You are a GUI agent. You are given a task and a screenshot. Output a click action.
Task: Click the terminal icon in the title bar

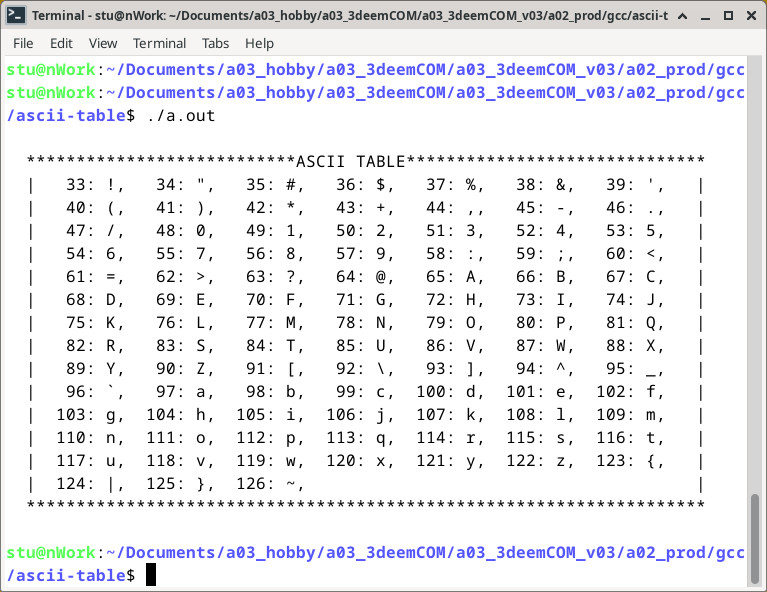point(16,17)
